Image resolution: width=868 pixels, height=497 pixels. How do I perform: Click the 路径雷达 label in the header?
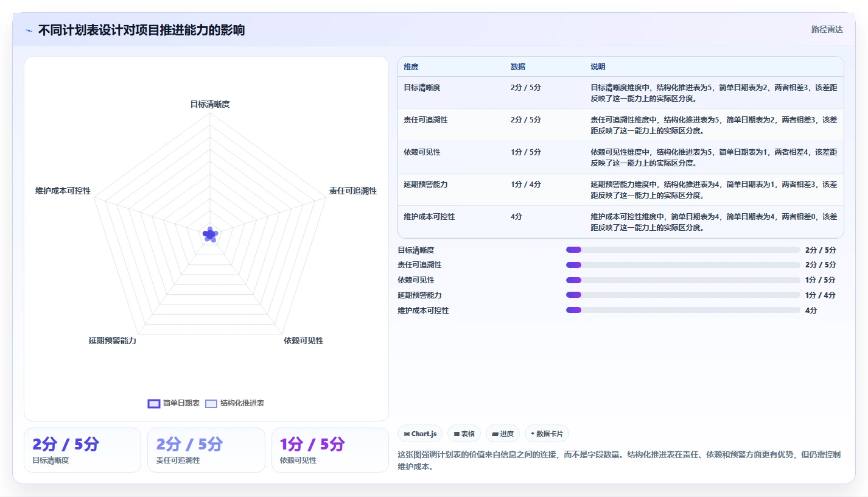click(827, 30)
